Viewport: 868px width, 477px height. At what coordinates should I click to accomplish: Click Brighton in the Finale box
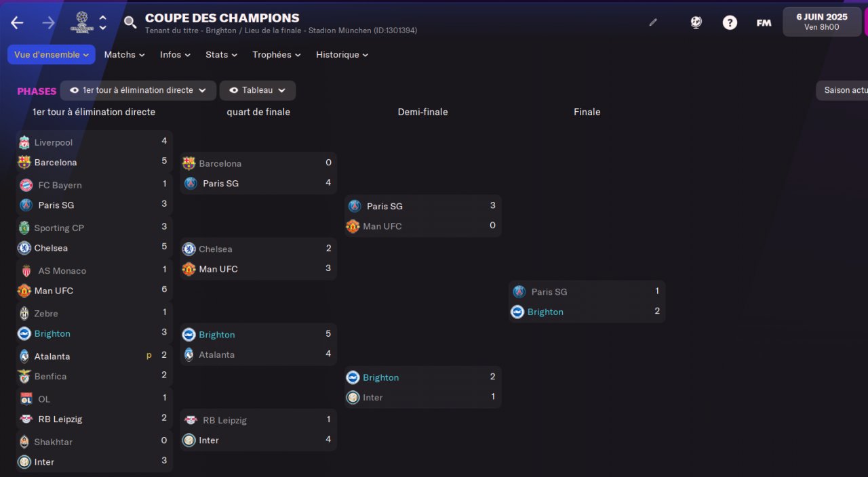click(x=545, y=312)
